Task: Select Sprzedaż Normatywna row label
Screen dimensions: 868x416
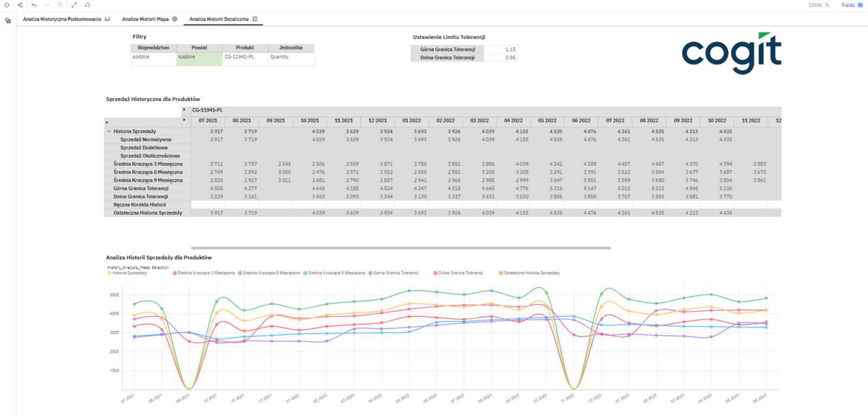Action: coord(145,140)
